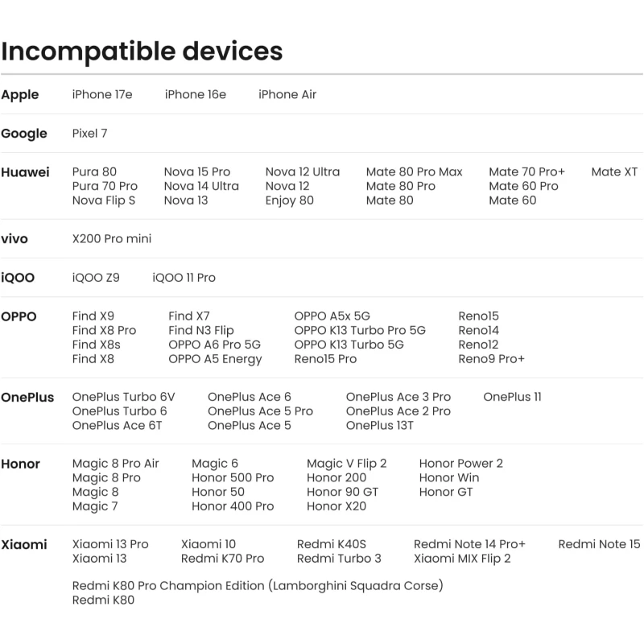Click iQOO 11 Pro entry

coord(184,278)
